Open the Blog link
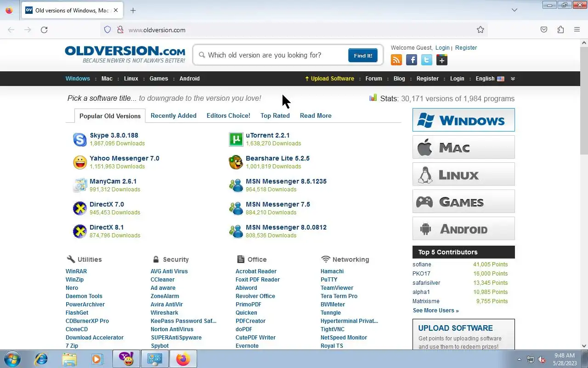Image resolution: width=588 pixels, height=368 pixels. click(x=399, y=79)
